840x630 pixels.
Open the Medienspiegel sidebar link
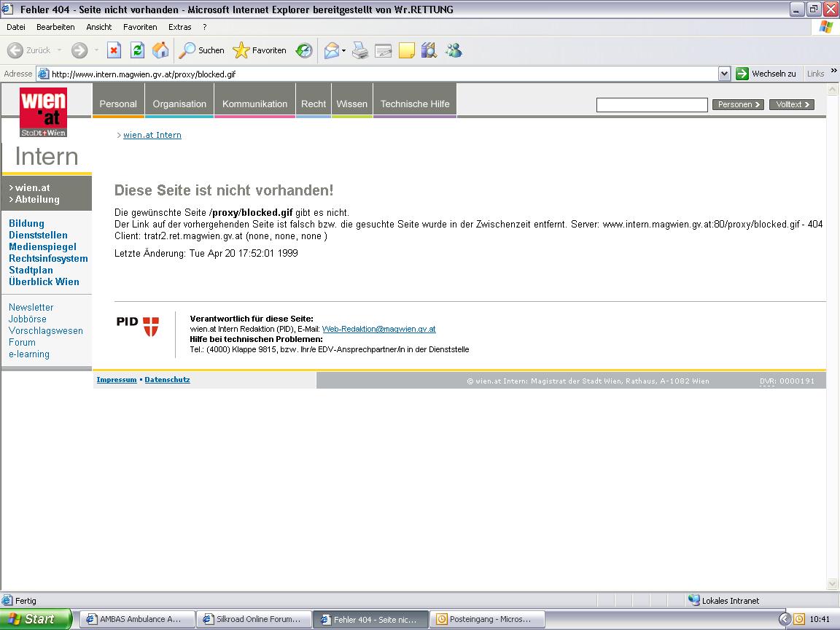click(42, 246)
